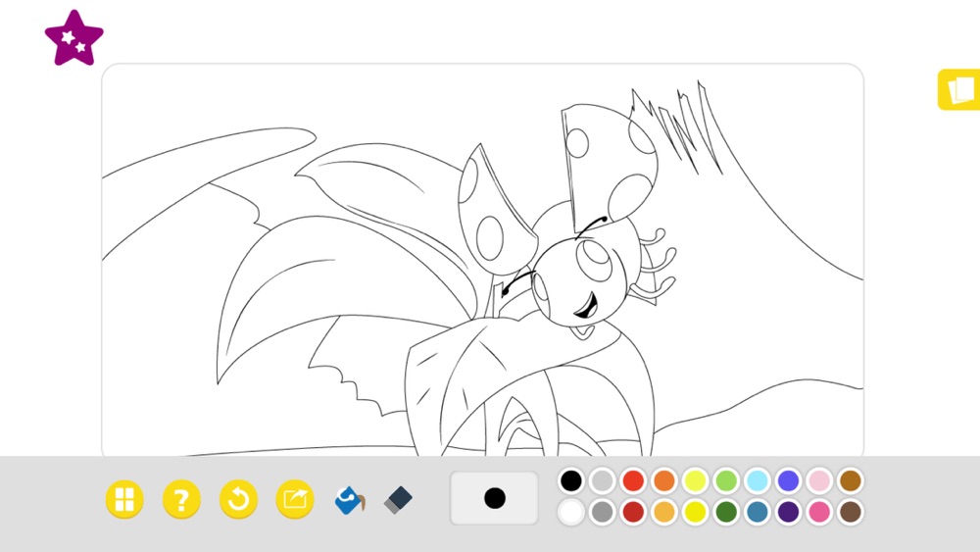Viewport: 980px width, 552px height.
Task: Select the eraser tool
Action: click(398, 500)
